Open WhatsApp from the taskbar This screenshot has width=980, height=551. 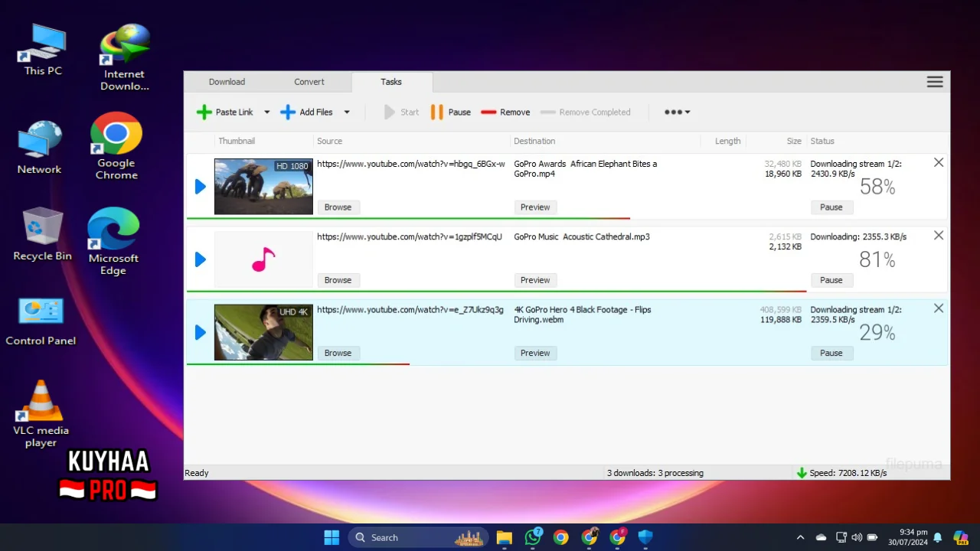[533, 537]
